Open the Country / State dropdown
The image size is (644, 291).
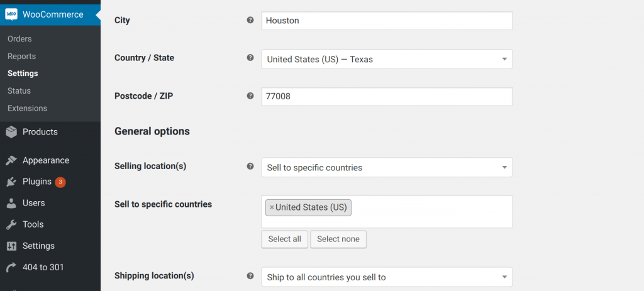pos(386,59)
